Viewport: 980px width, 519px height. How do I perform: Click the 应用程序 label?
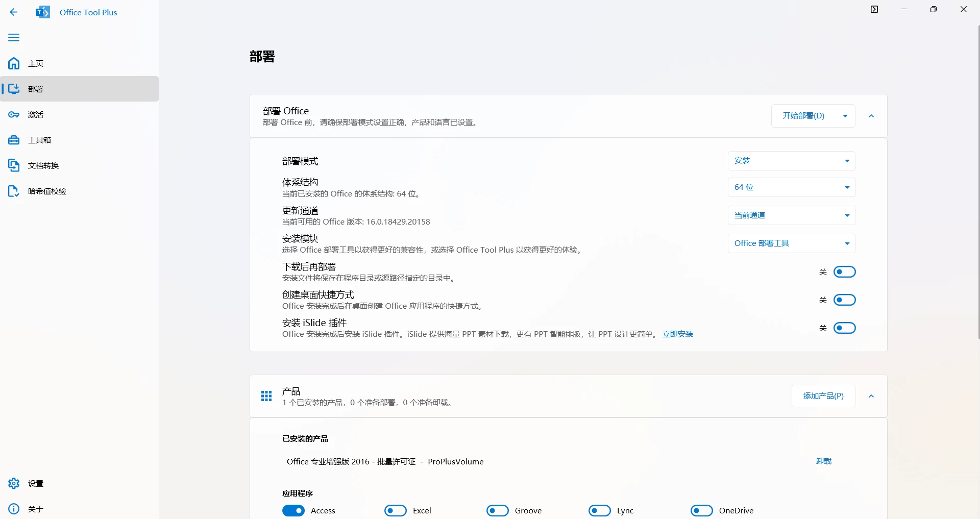[x=298, y=493]
